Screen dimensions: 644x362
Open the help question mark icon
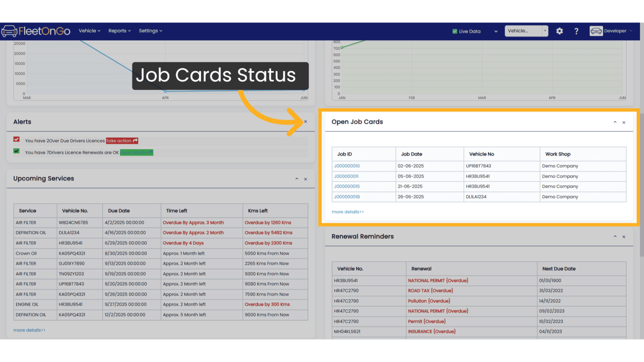tap(576, 31)
